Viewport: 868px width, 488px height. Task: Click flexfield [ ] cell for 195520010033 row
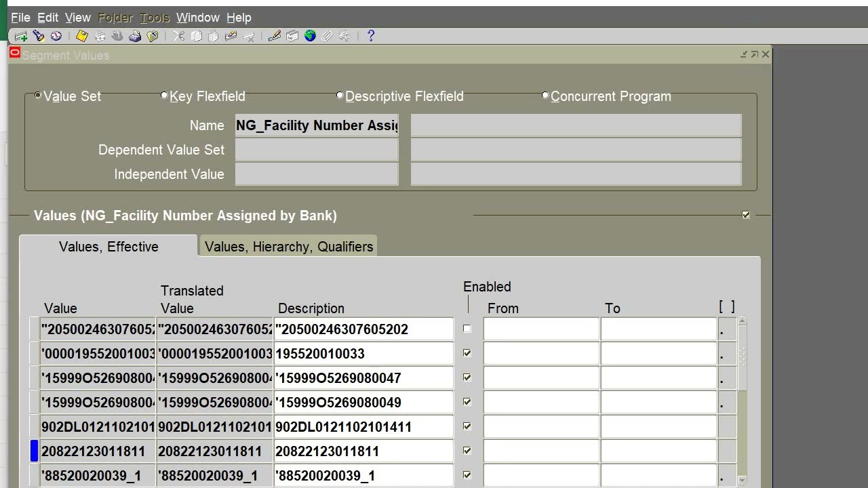(x=727, y=354)
